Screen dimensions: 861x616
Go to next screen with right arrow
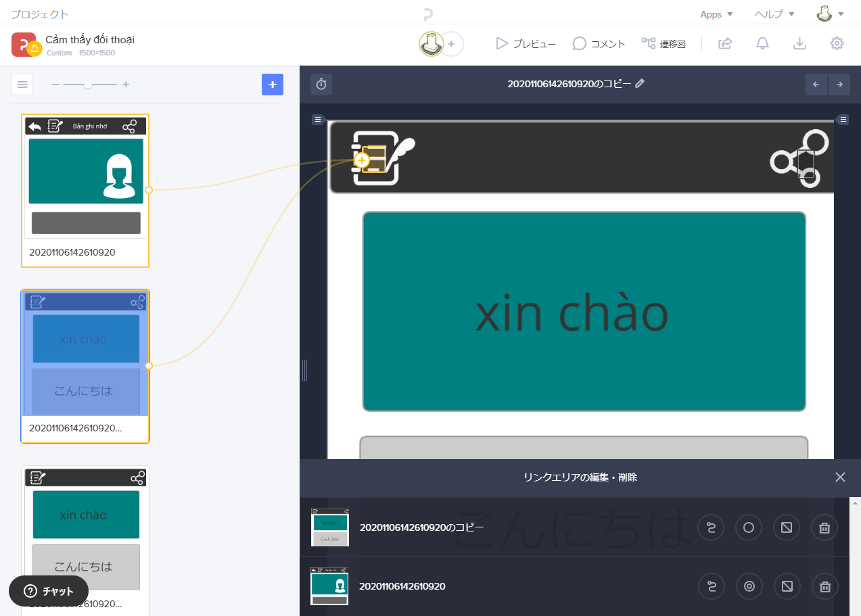click(839, 85)
